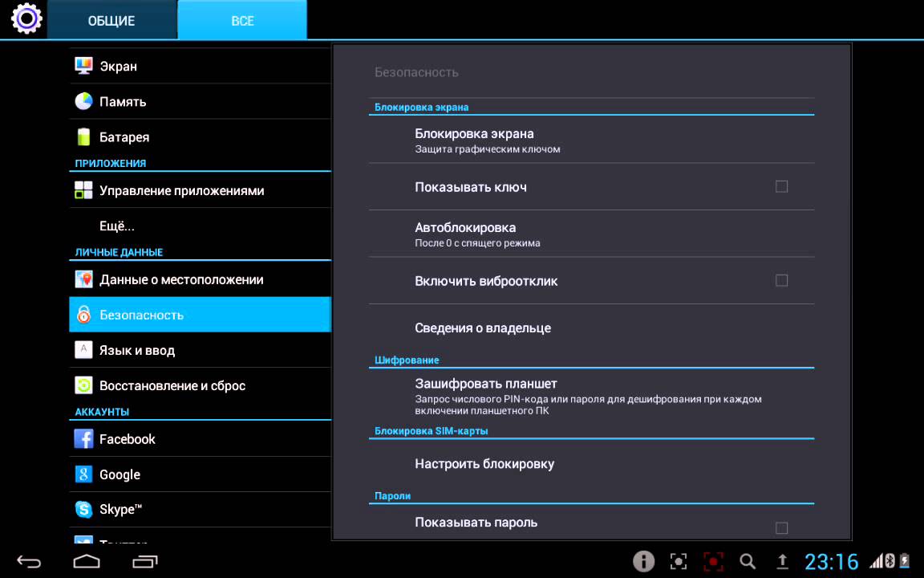
Task: Tap the battery charging status icon
Action: pos(905,560)
